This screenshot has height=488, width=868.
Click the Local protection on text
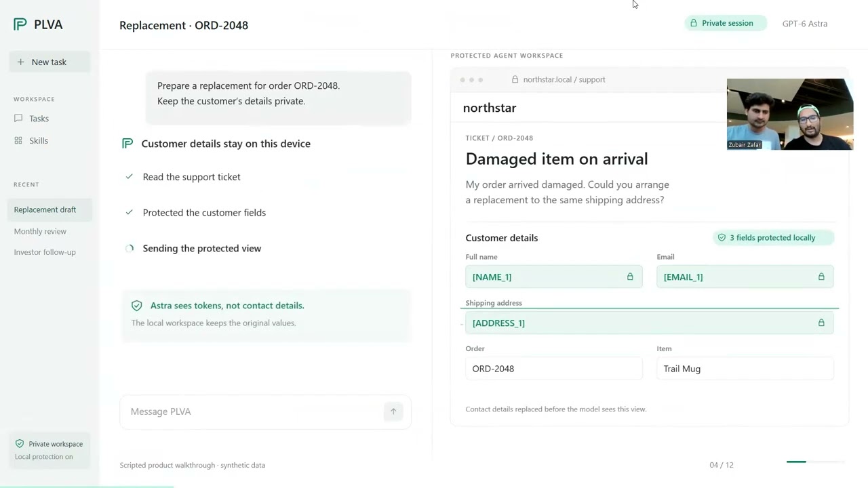click(x=44, y=457)
